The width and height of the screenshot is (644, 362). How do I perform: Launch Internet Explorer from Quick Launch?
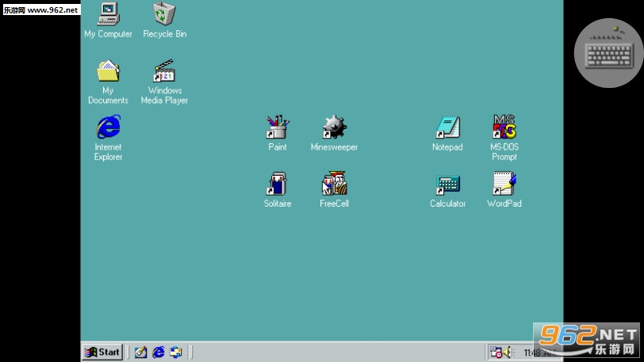pos(159,352)
